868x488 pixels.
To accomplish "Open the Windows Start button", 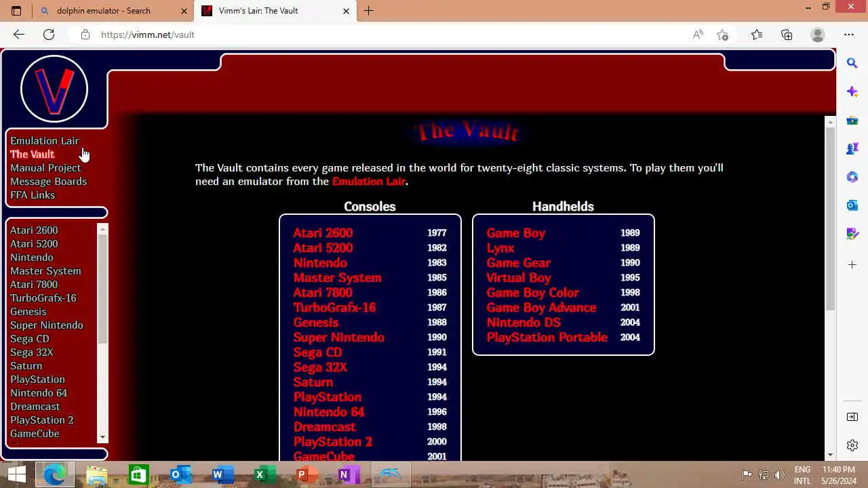I will coord(16,474).
